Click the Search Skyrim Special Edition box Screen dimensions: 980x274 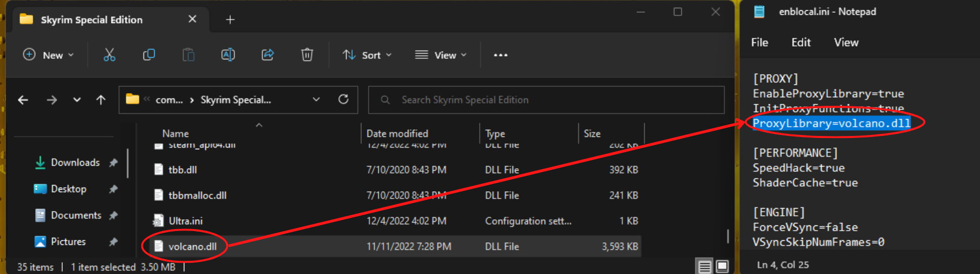[x=546, y=100]
